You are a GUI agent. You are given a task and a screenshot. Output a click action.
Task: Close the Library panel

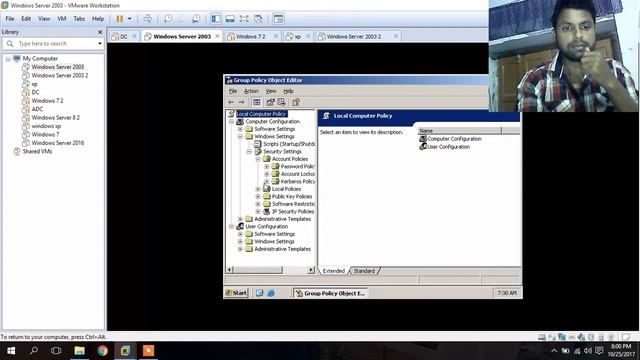point(100,32)
